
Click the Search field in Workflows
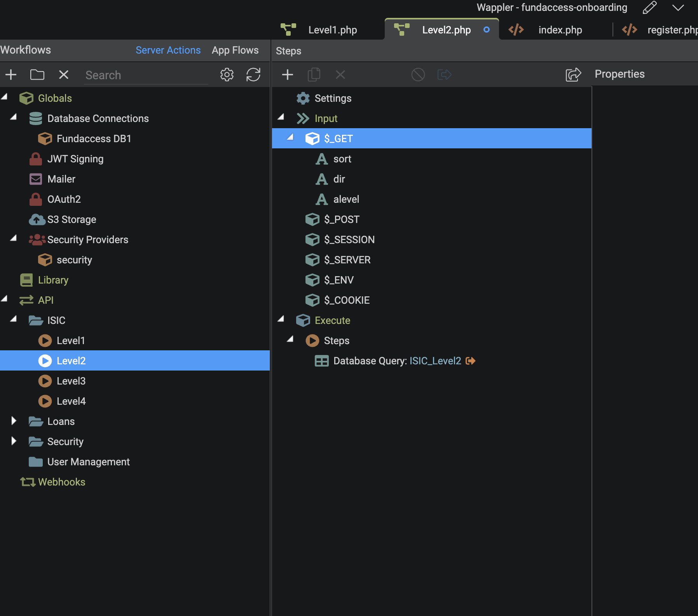coord(146,75)
